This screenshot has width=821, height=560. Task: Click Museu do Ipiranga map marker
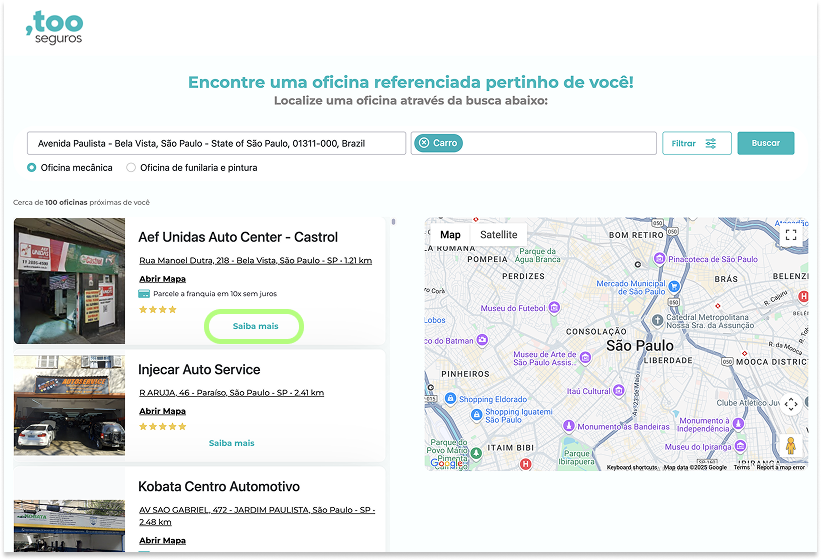coord(740,446)
